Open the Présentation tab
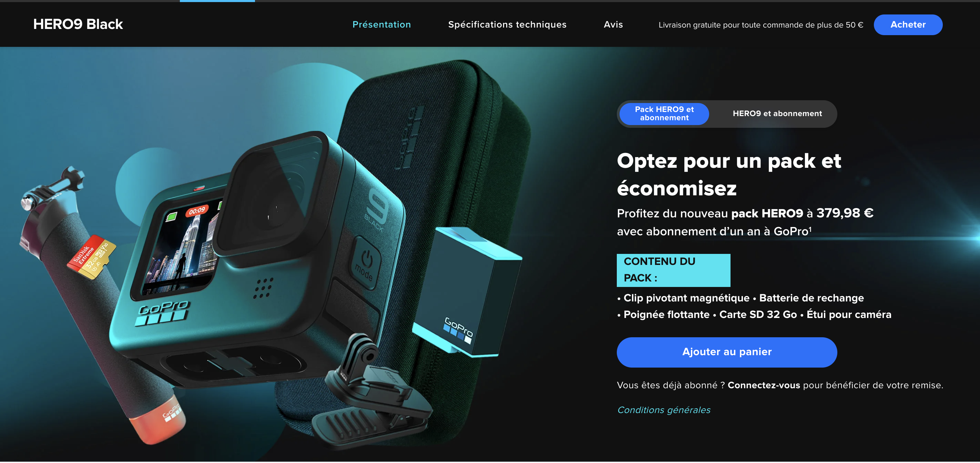Image resolution: width=980 pixels, height=463 pixels. [381, 25]
